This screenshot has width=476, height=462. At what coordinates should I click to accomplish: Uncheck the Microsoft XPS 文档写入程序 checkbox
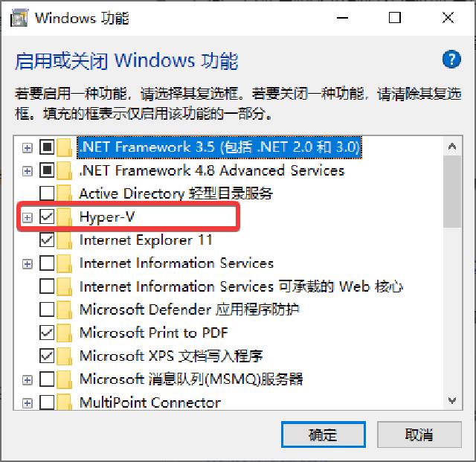click(47, 356)
